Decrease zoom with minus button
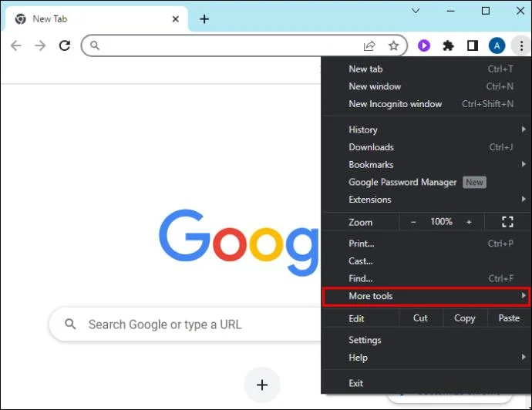 pos(413,222)
